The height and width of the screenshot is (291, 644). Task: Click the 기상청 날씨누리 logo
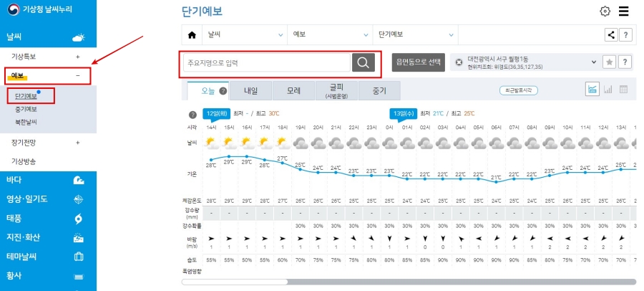click(x=40, y=9)
